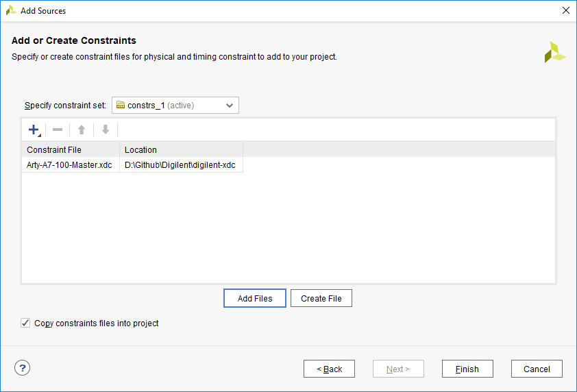Select Arty-A7-100-Master.xdc in the list

(69, 165)
